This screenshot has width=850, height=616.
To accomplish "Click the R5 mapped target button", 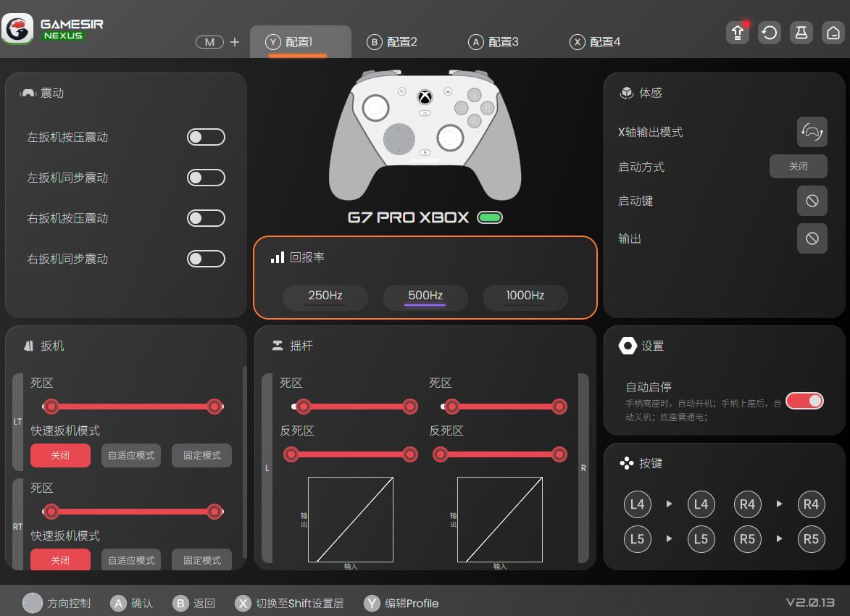I will coord(811,539).
